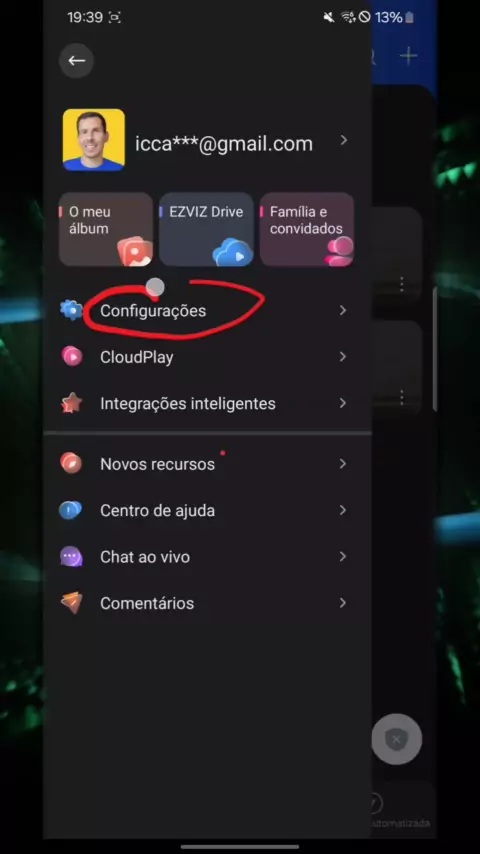Tap the purple Chat ao vivo bubble icon
Viewport: 480px width, 854px height.
click(71, 557)
